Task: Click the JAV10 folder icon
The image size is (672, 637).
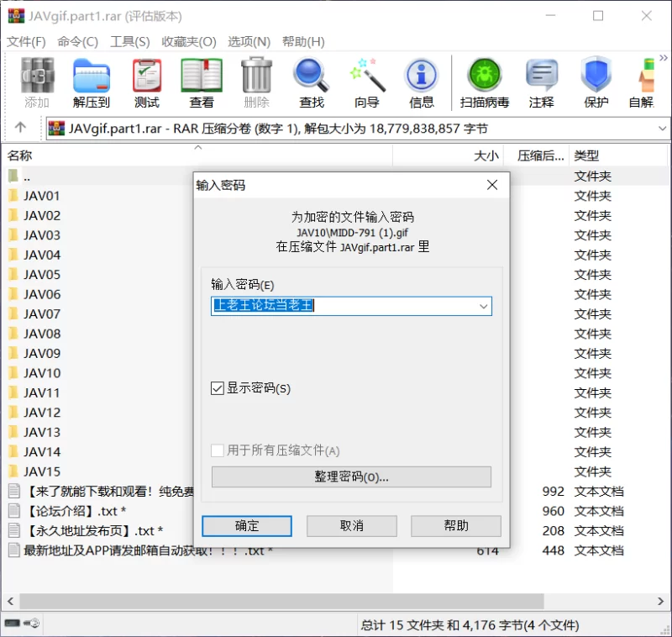Action: click(x=13, y=373)
